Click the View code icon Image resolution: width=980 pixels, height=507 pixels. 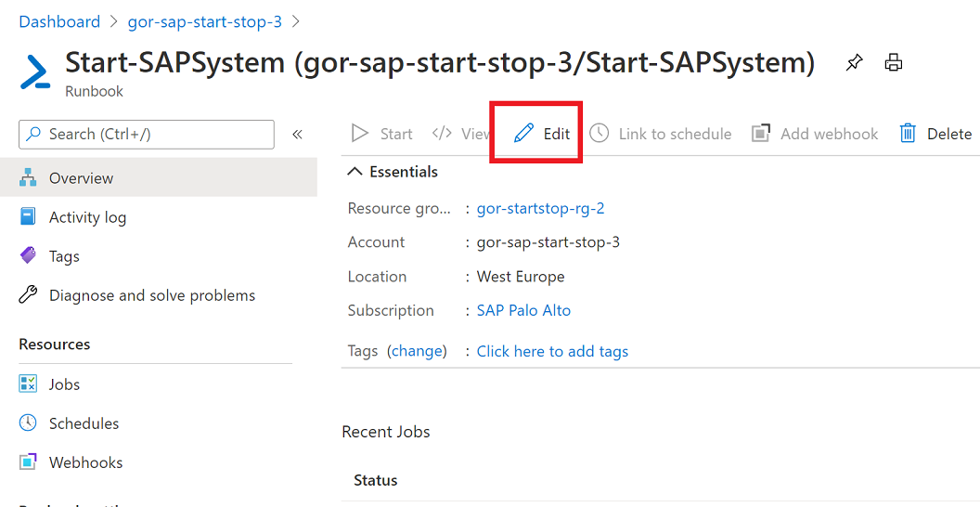pos(442,133)
